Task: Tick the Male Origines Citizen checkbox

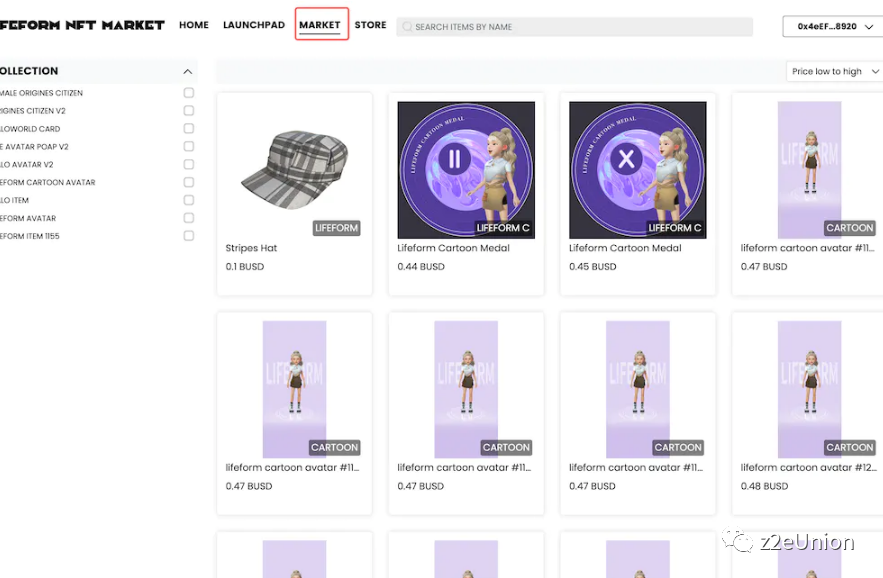Action: point(189,93)
